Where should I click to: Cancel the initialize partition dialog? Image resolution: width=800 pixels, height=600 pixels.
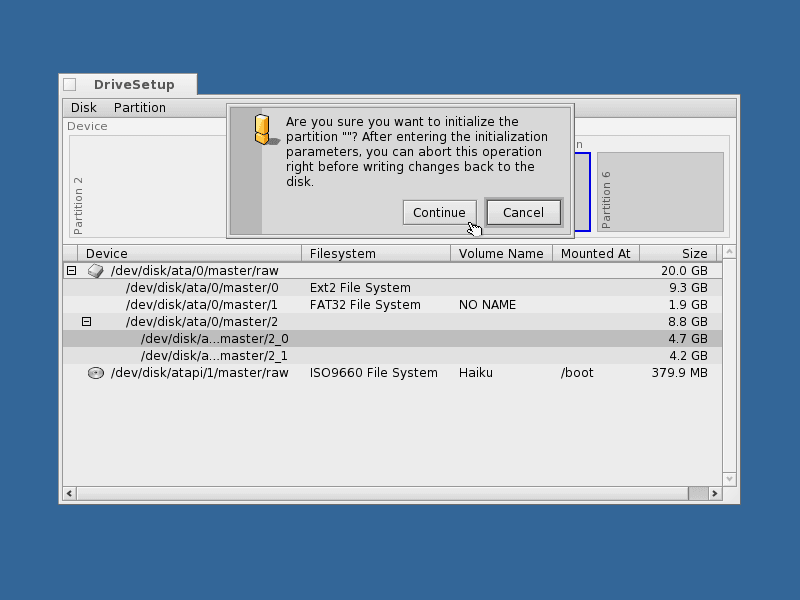(x=523, y=212)
